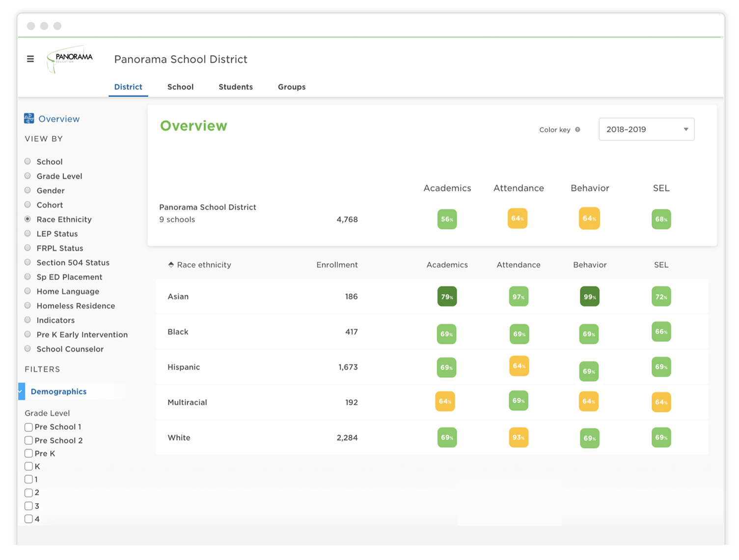
Task: Click the Color key info icon
Action: coord(577,129)
